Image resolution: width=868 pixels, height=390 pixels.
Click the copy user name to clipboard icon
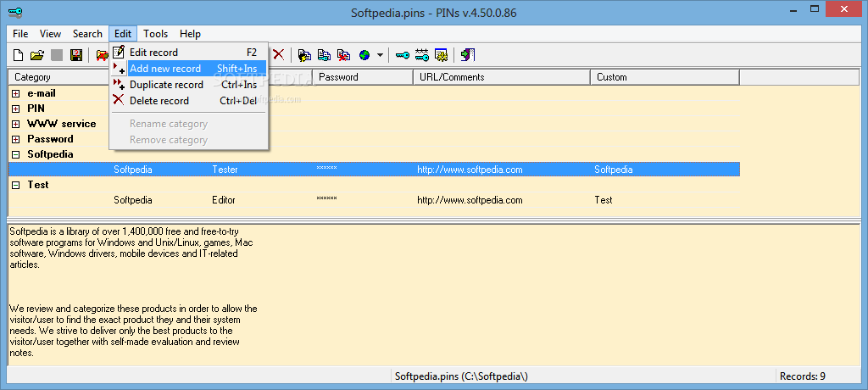304,55
